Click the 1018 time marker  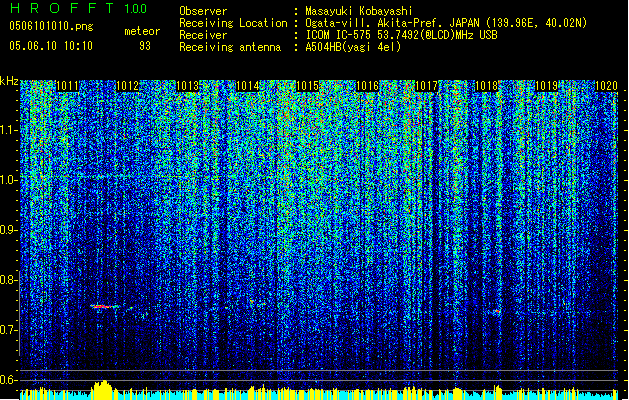click(486, 86)
